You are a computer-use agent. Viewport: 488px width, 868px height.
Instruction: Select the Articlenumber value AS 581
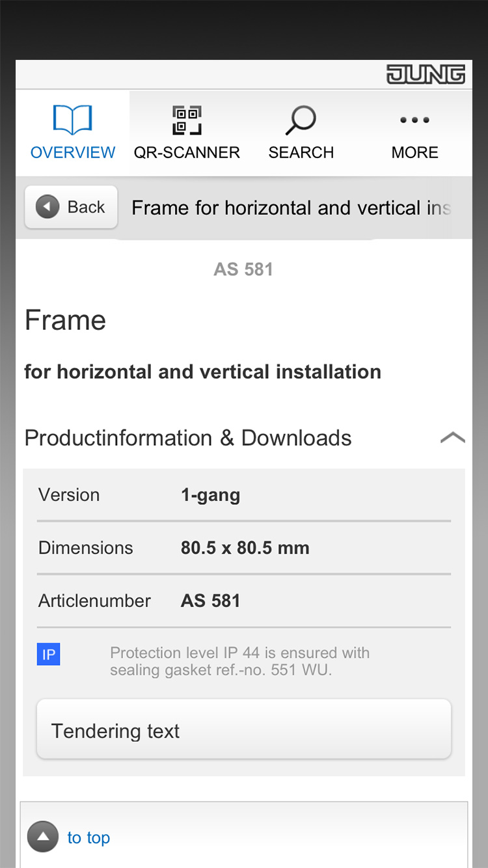[x=210, y=601]
